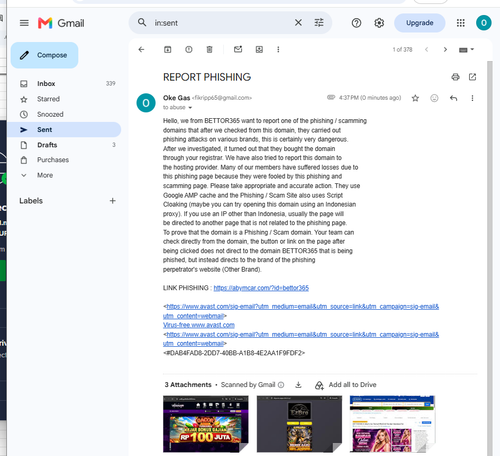Click the Upgrade button

[420, 23]
